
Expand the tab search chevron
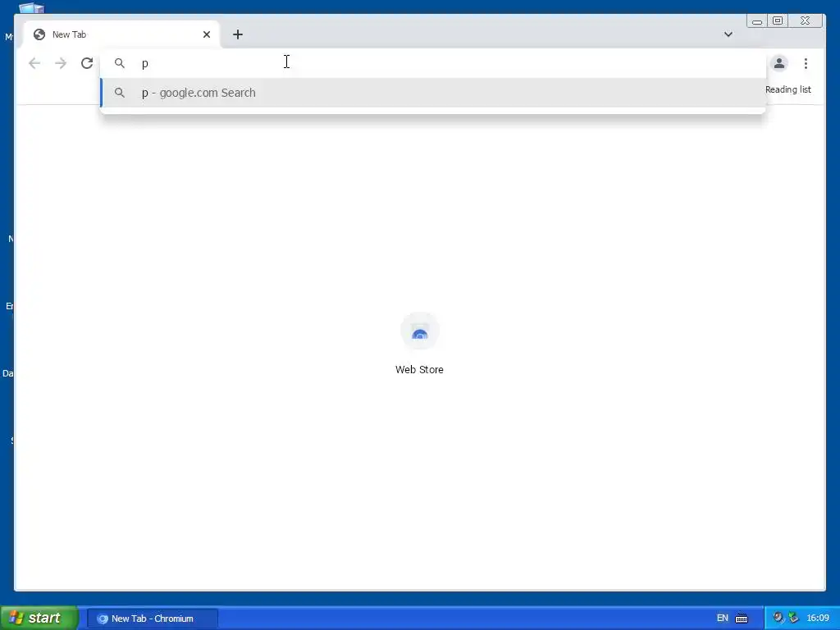pos(728,34)
